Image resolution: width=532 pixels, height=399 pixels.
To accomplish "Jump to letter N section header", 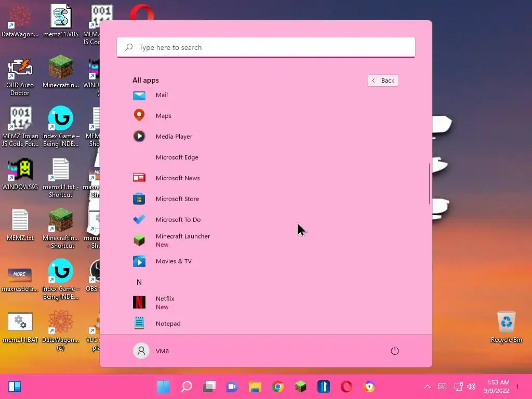I will click(139, 282).
